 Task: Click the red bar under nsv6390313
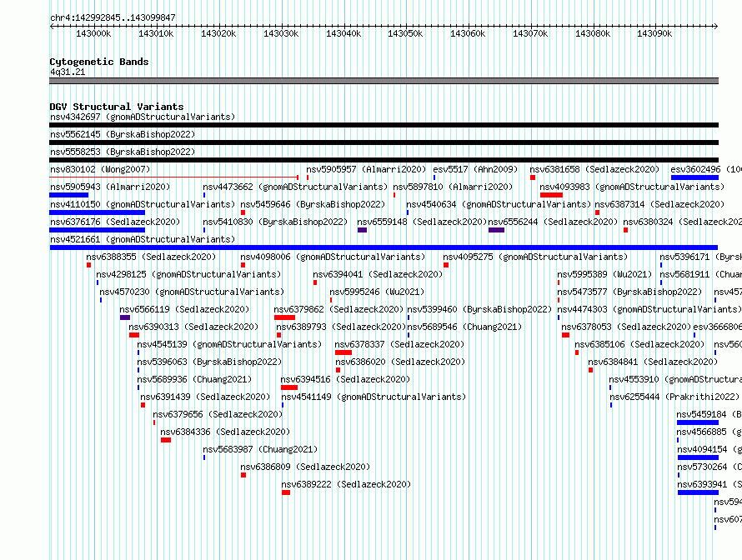click(x=134, y=335)
